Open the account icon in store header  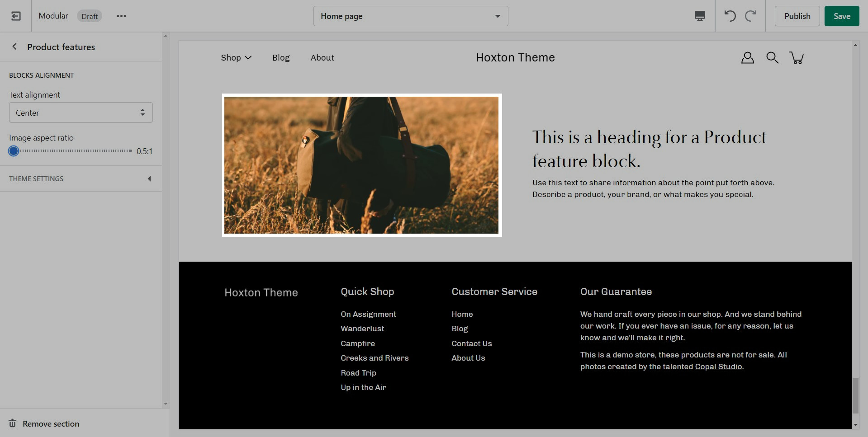(x=747, y=58)
